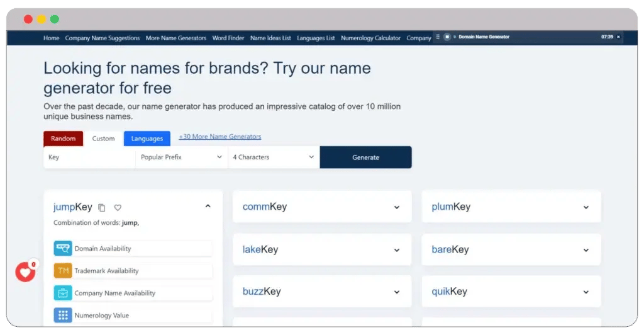Viewport: 644px width, 330px height.
Task: Switch to the Languages tab
Action: tap(147, 139)
